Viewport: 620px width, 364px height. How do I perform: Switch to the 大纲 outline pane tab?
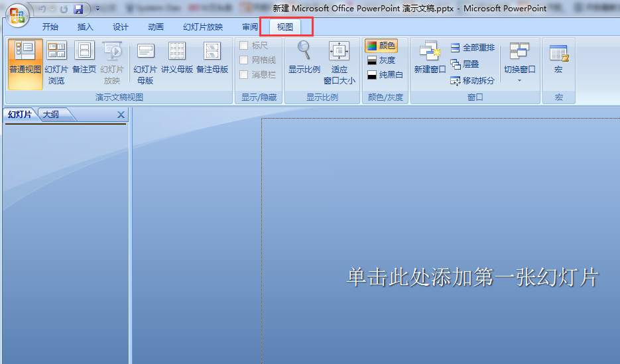[50, 115]
